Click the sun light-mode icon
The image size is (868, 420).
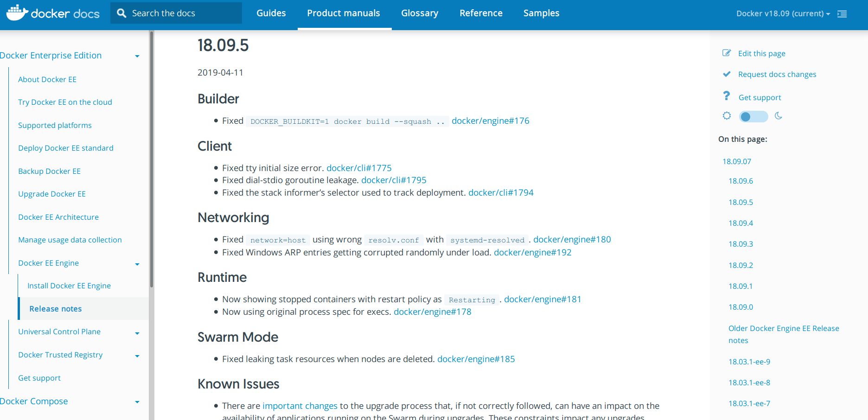pyautogui.click(x=727, y=116)
